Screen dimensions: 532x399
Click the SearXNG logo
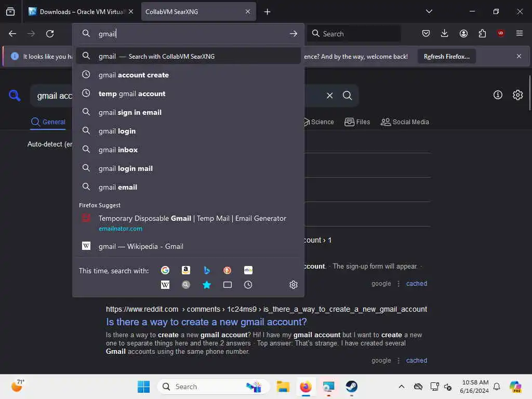click(15, 96)
